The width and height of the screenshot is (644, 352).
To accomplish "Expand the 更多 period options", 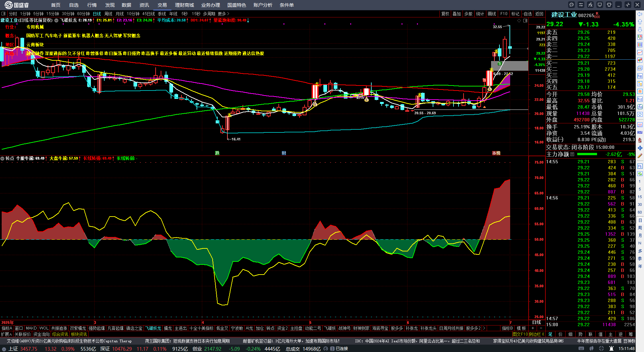I will pos(224,14).
